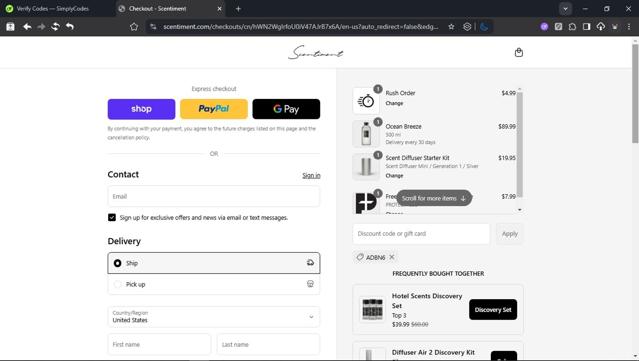Viewport: 639px width, 361px height.
Task: Open the shopping bag cart icon
Action: click(518, 52)
